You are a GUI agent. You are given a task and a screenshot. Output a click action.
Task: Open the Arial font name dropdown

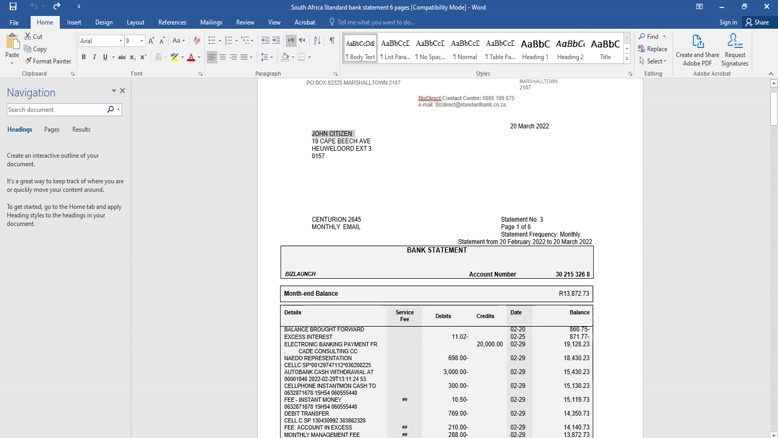[119, 41]
